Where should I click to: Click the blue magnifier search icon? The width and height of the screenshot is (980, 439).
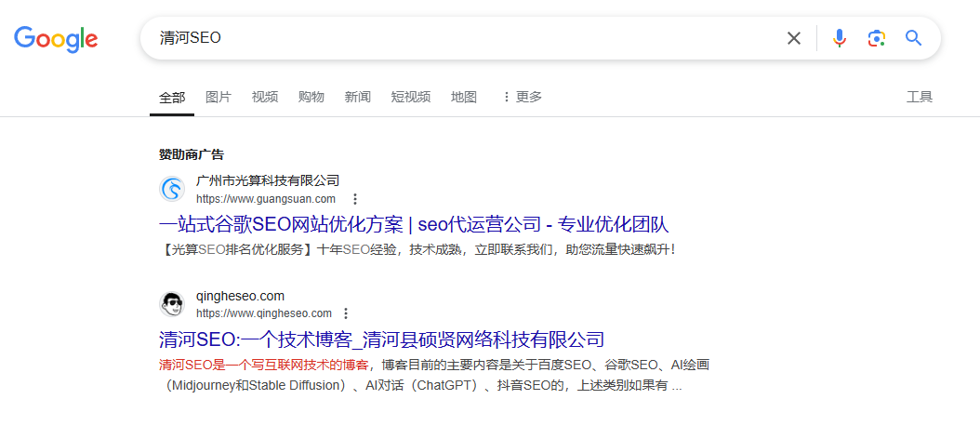(x=914, y=38)
